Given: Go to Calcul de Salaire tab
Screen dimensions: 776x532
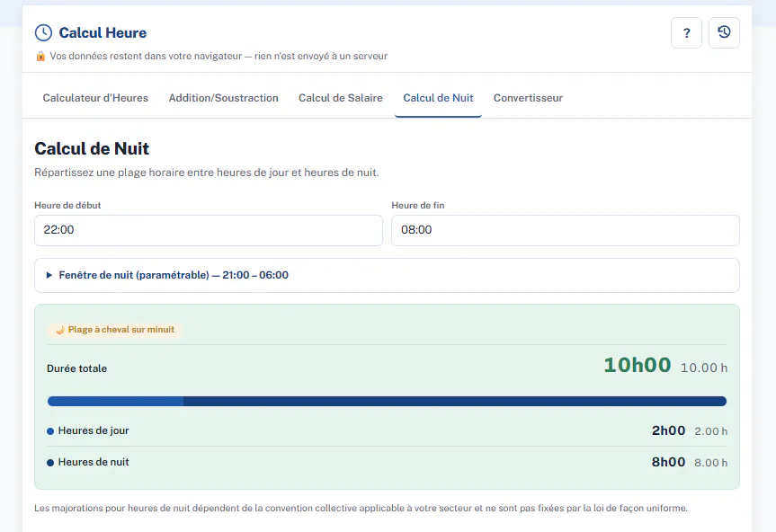Looking at the screenshot, I should [341, 98].
